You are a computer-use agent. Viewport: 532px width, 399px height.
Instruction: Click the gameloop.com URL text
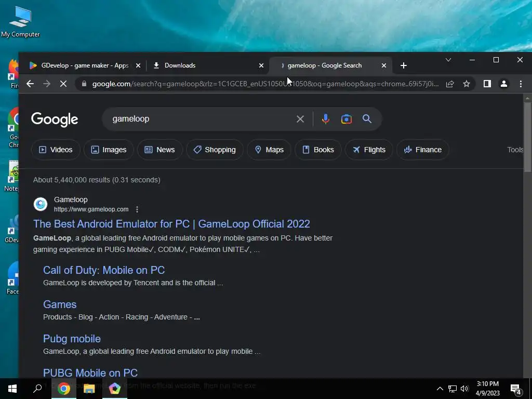(x=91, y=209)
